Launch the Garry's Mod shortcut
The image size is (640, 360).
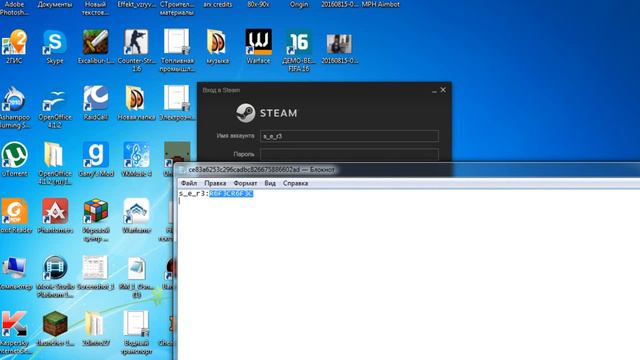click(x=96, y=155)
